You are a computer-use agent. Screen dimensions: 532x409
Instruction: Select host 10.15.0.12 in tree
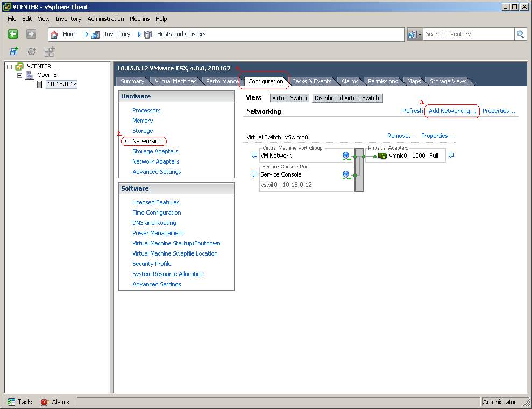click(62, 84)
